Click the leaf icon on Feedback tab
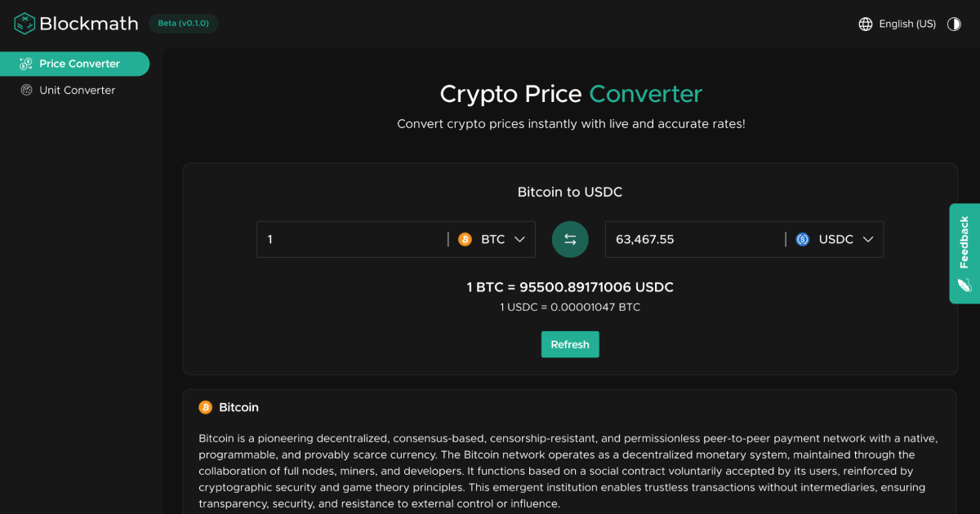The width and height of the screenshot is (980, 514). (x=964, y=285)
